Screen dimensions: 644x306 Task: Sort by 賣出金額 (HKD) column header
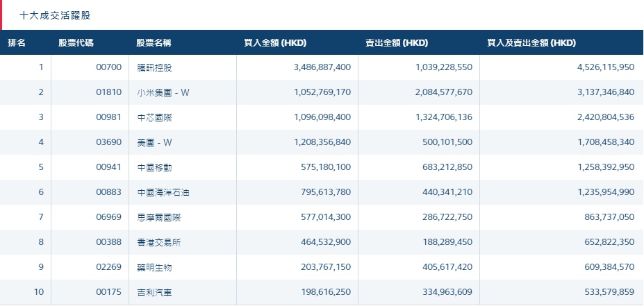click(x=397, y=43)
